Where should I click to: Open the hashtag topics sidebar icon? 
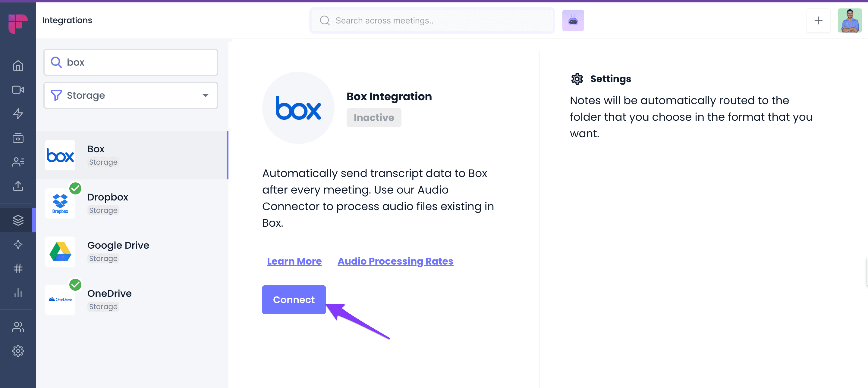18,268
